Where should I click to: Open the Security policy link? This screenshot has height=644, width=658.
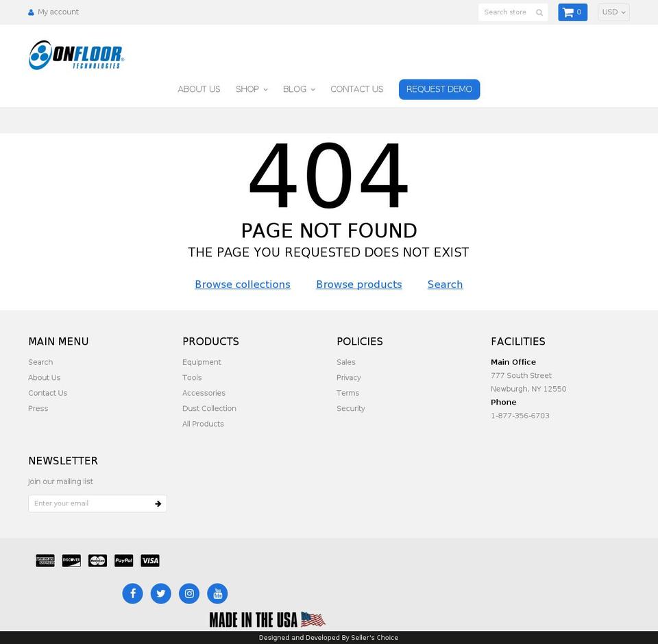click(x=350, y=409)
